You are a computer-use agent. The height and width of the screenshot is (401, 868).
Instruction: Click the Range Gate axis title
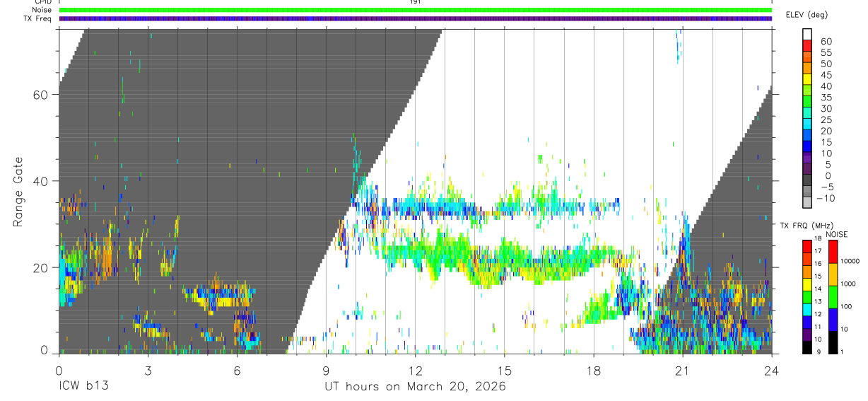18,192
